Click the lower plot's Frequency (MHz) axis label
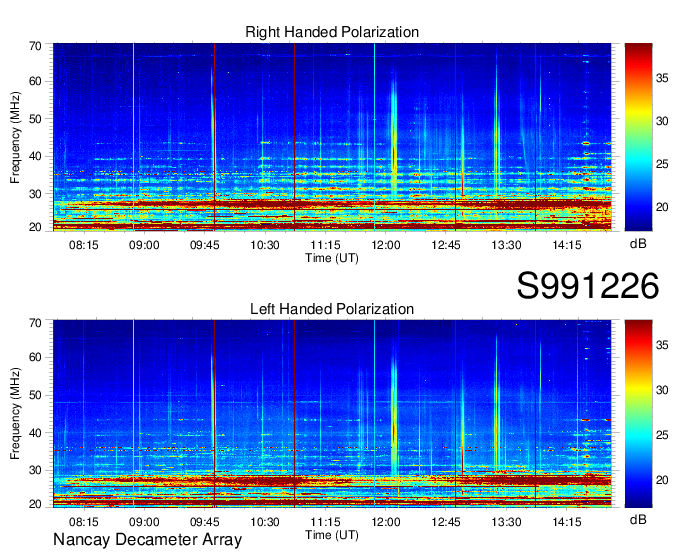 click(x=15, y=414)
